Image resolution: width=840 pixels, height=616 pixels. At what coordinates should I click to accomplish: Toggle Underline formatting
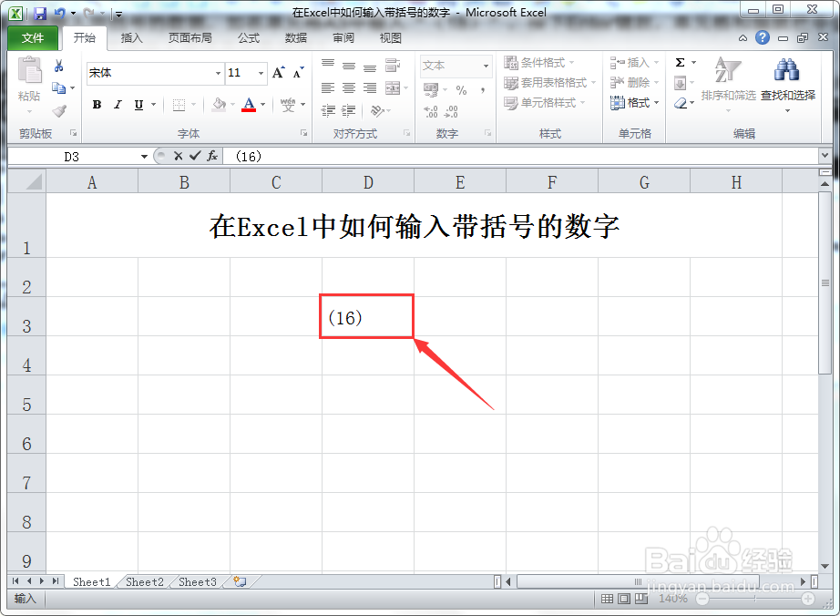tap(138, 105)
